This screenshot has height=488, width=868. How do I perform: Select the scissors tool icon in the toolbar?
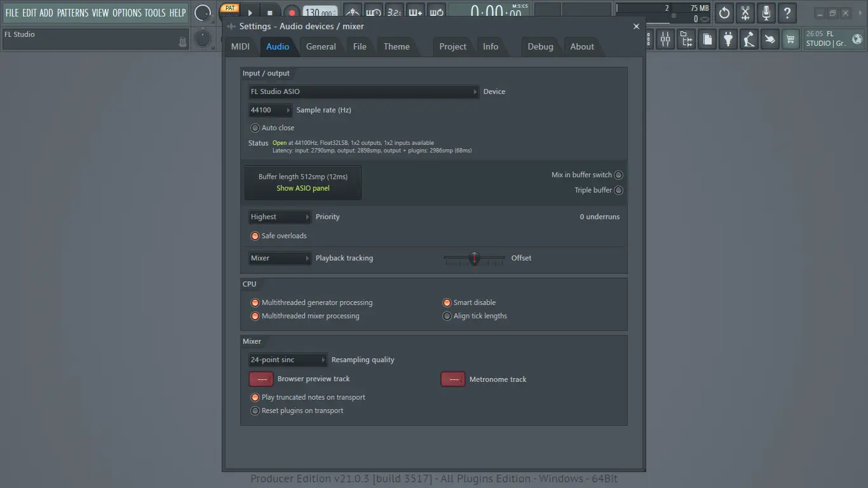pyautogui.click(x=745, y=13)
